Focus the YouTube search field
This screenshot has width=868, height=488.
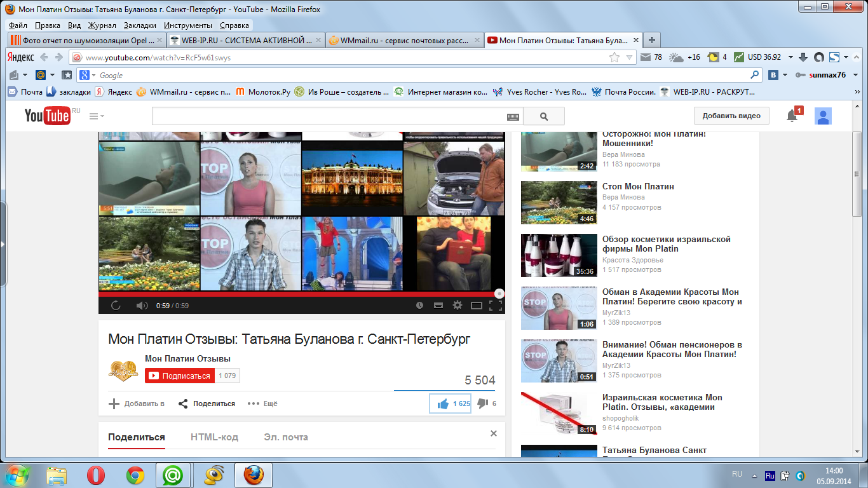329,116
